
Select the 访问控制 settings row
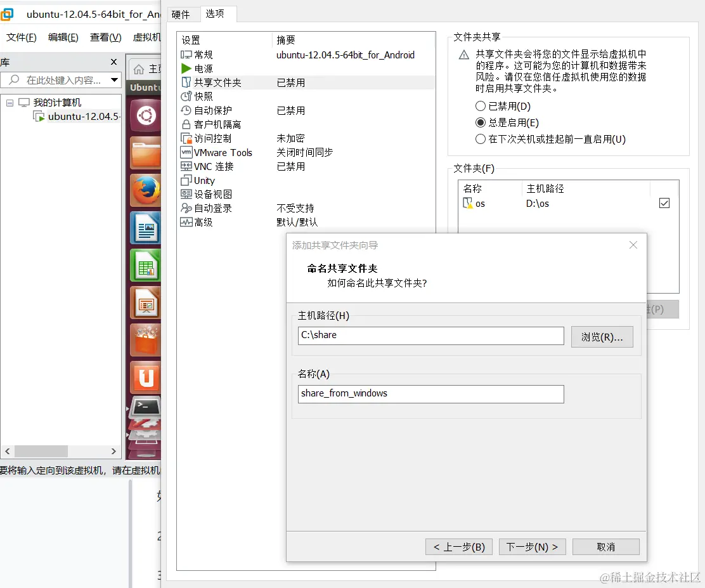click(x=306, y=138)
